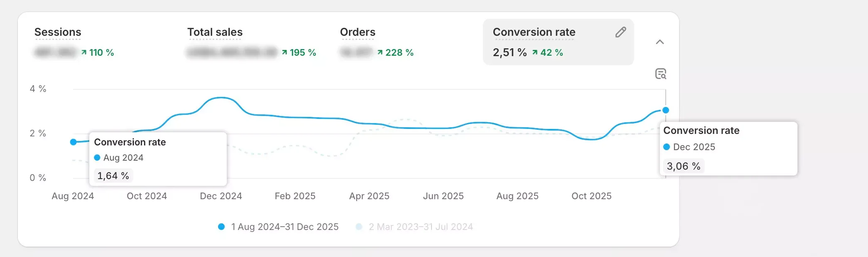The image size is (868, 257).
Task: Click the 1,64 % value in the tooltip
Action: pyautogui.click(x=113, y=176)
